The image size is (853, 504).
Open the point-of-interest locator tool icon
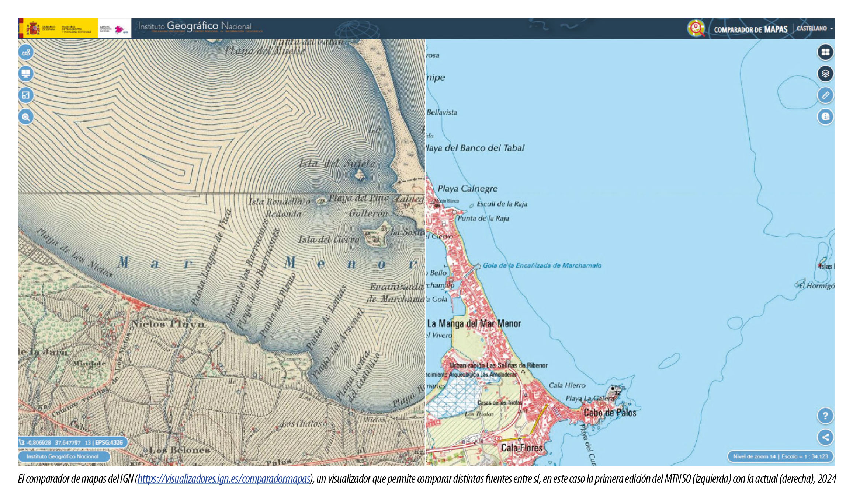click(26, 52)
